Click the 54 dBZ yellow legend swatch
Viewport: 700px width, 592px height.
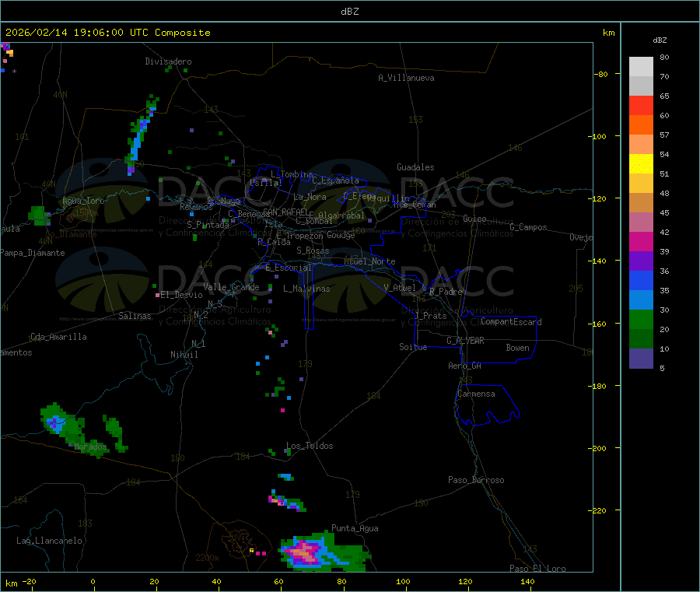[x=641, y=164]
